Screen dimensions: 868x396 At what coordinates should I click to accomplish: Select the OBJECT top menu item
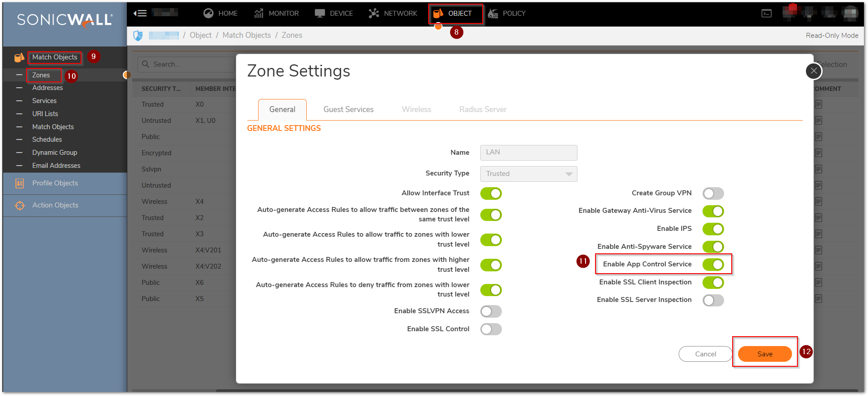[x=455, y=13]
